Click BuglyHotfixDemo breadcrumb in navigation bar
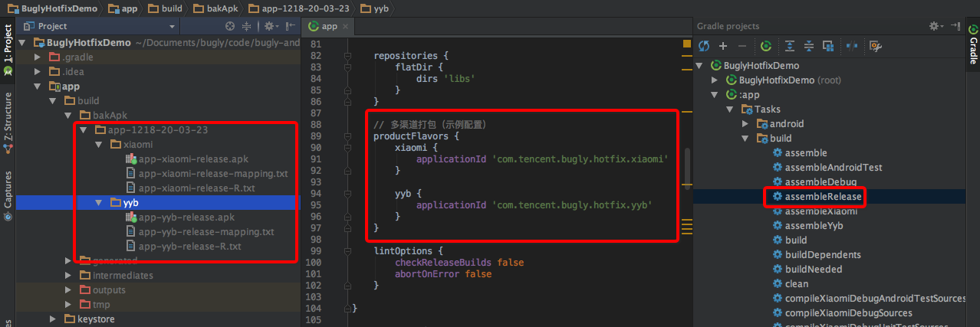 click(x=53, y=8)
